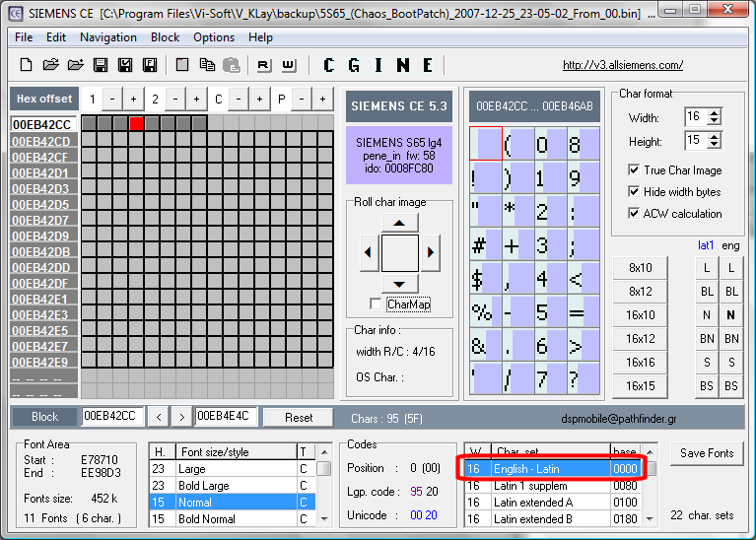
Task: Roll char image right with right arrow
Action: [x=430, y=252]
